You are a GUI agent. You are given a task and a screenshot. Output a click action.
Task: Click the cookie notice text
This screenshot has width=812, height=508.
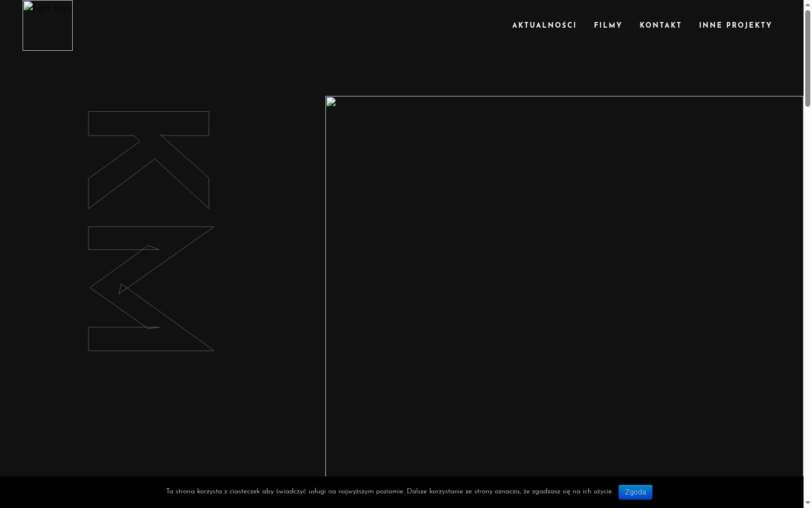[390, 492]
